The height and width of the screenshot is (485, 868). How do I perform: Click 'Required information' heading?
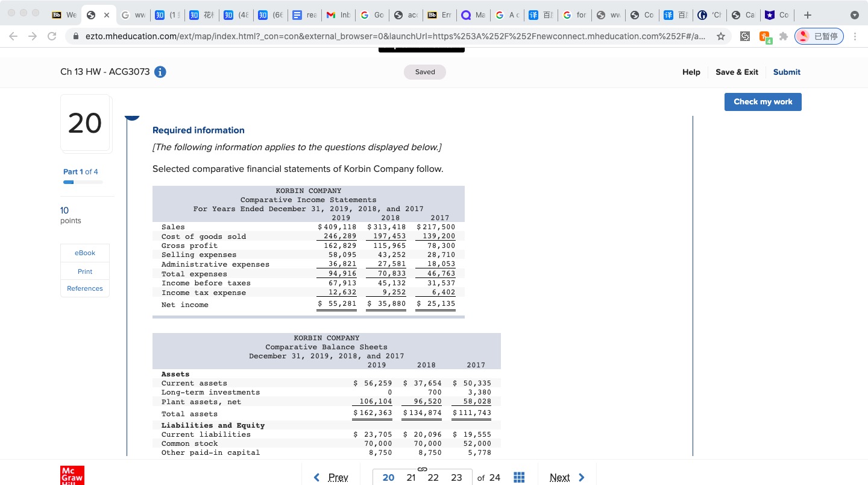(198, 130)
